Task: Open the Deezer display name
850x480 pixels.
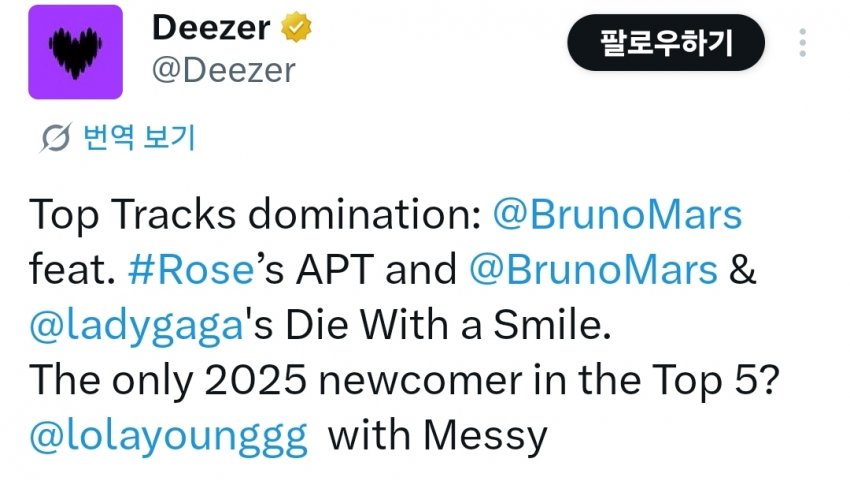Action: coord(211,29)
